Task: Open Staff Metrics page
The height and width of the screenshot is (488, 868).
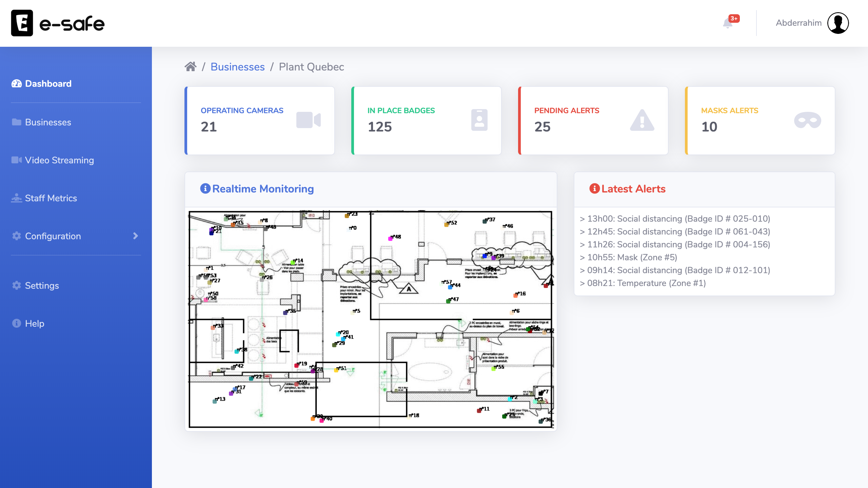Action: pos(51,198)
